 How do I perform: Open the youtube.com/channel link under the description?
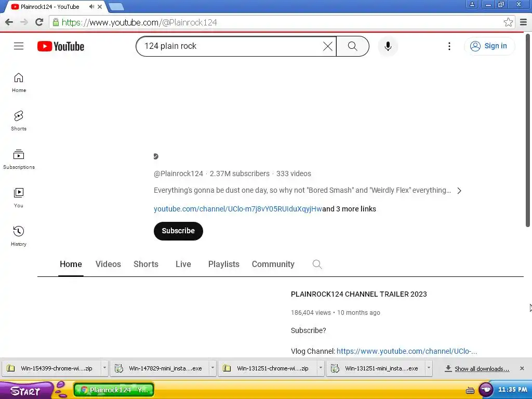tap(237, 209)
